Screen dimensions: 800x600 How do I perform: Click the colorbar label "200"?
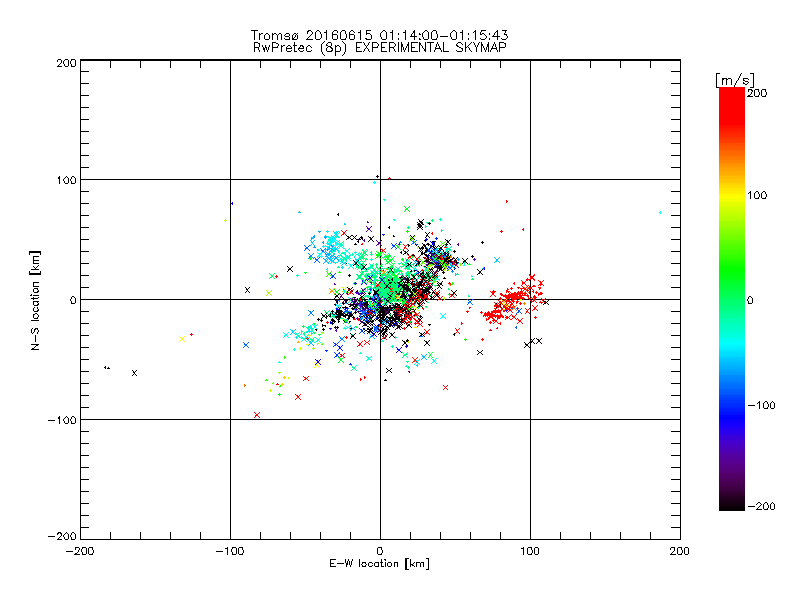pos(757,93)
